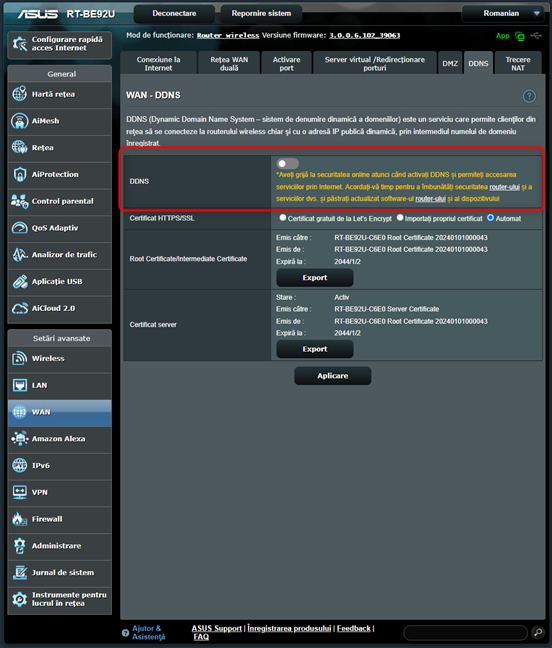
Task: Switch to the DMZ tab
Action: (450, 64)
